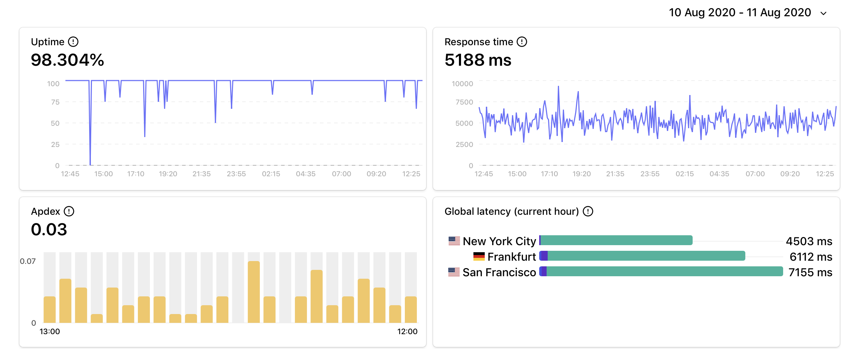Click the tallest Apdex bar in the chart
This screenshot has width=868, height=349.
tap(254, 292)
